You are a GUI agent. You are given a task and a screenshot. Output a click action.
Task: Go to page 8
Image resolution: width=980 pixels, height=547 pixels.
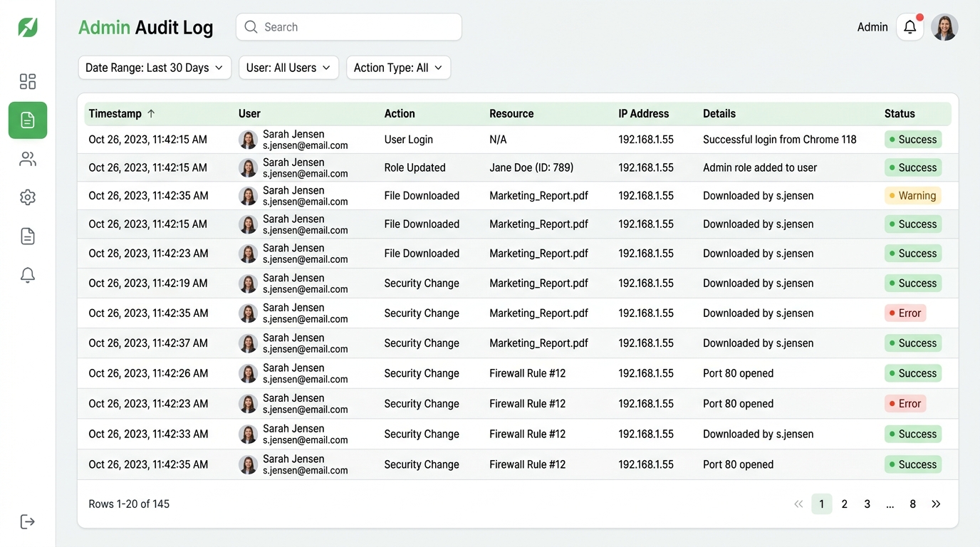[x=912, y=504]
